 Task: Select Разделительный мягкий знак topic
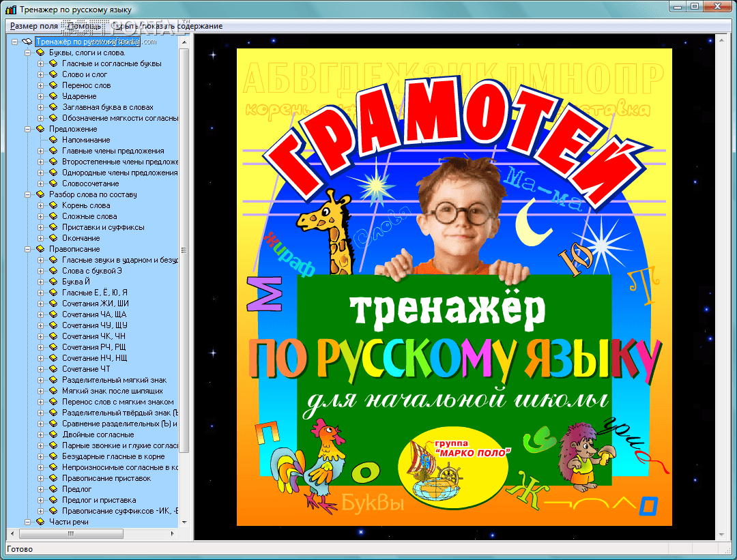114,380
